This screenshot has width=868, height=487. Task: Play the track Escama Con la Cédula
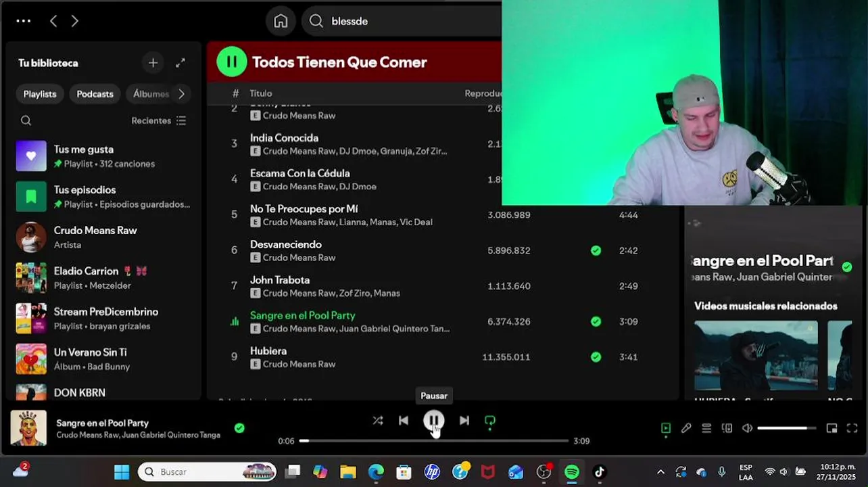tap(299, 173)
